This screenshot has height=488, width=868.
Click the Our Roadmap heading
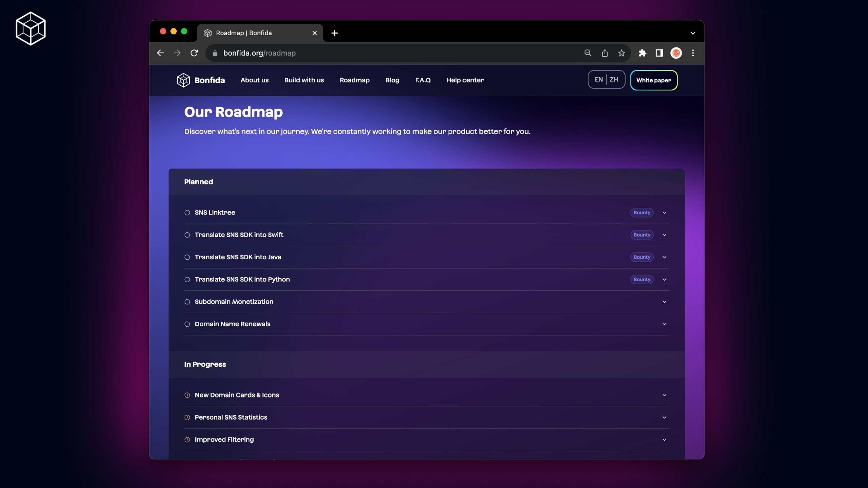click(x=233, y=112)
